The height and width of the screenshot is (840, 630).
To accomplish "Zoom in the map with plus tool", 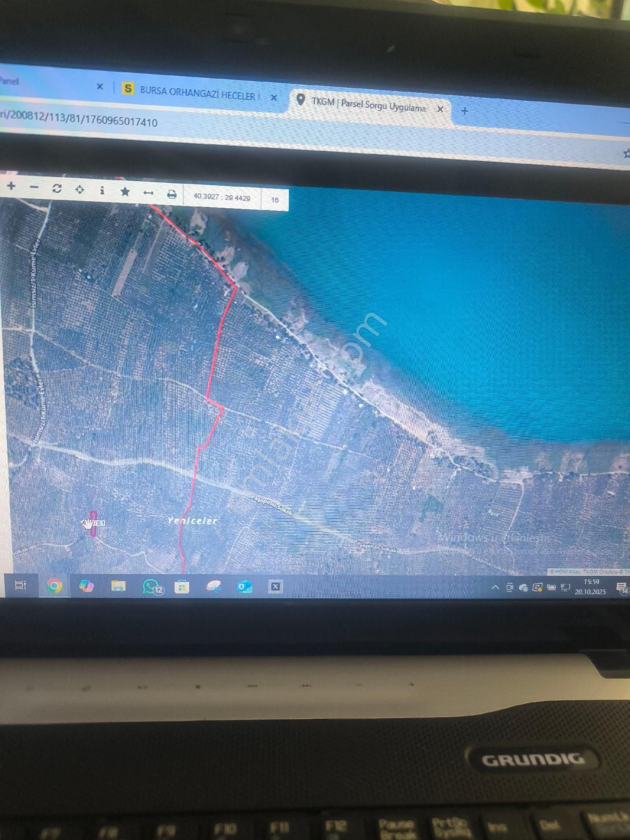I will point(11,186).
